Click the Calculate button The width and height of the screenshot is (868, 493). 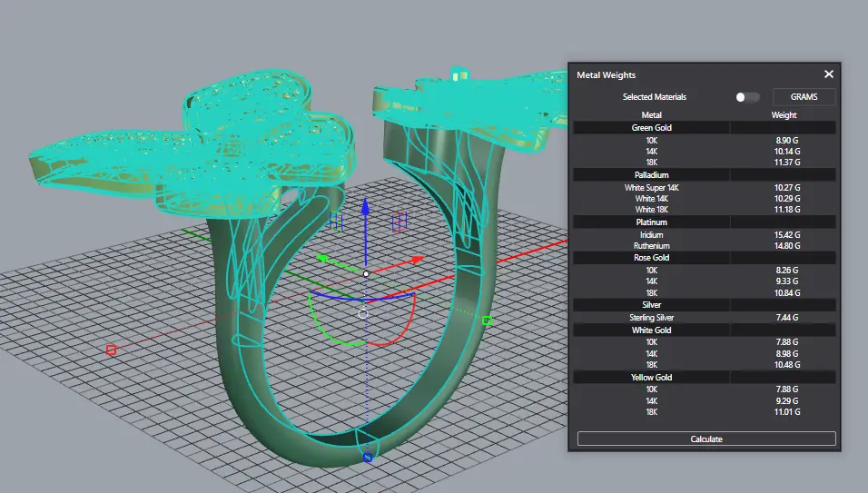(x=706, y=439)
